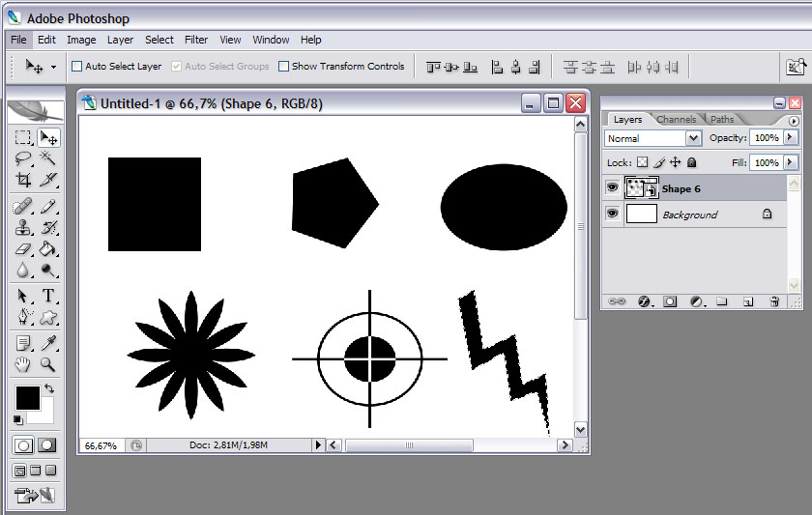Open the Layers panel flyout menu
812x515 pixels.
point(794,121)
